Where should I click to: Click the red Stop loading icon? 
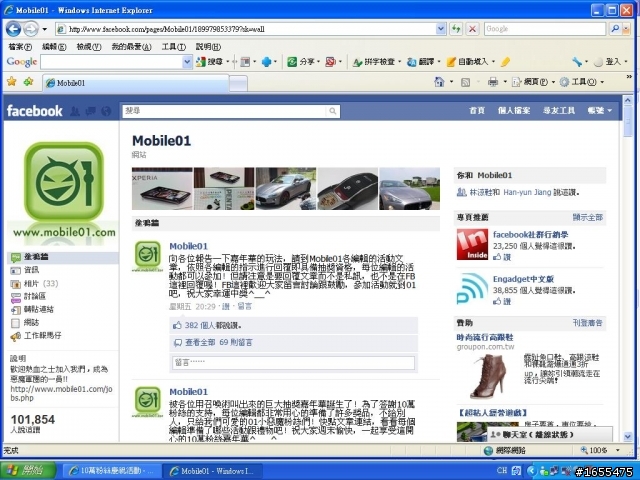(472, 29)
